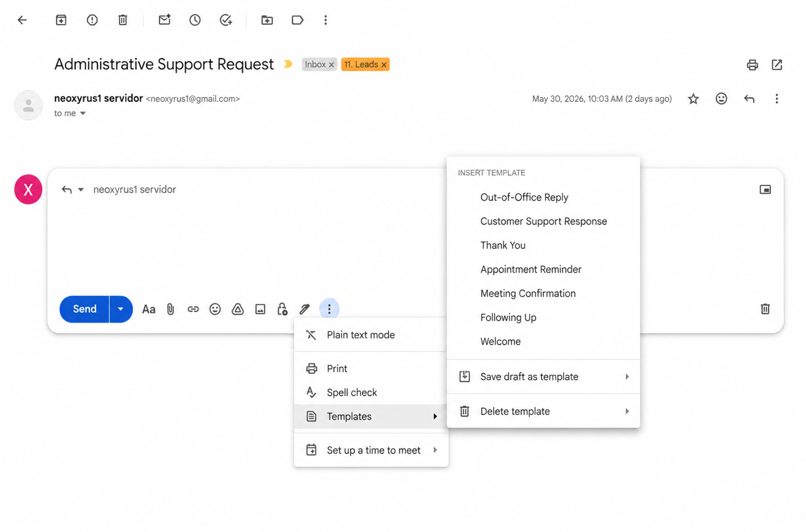Insert the Out-of-Office Reply template
The width and height of the screenshot is (806, 532).
[543, 197]
